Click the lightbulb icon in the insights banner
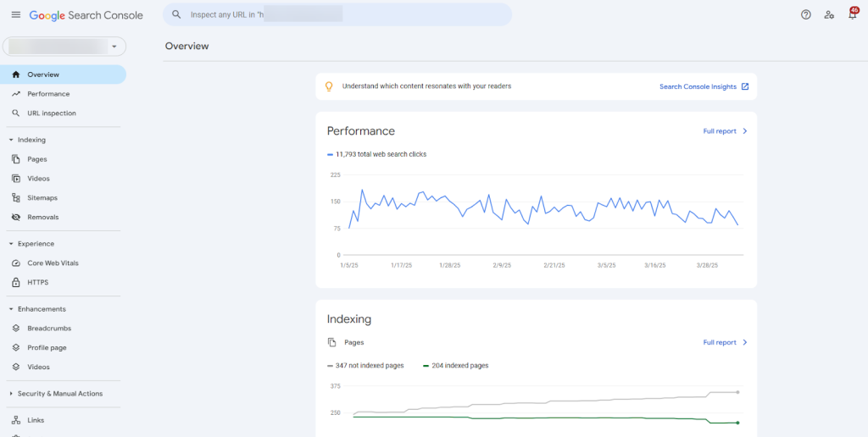This screenshot has height=437, width=868. [329, 87]
